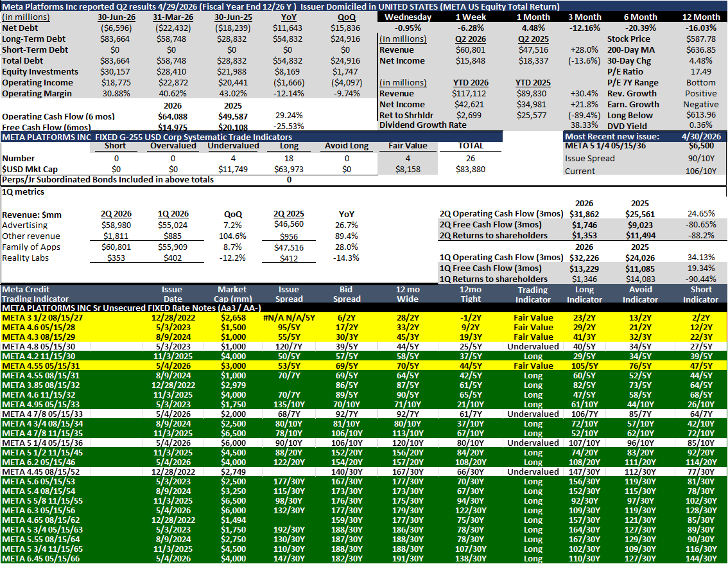The height and width of the screenshot is (564, 728).
Task: Select the META 5 1/4 05/15/36 row
Action: point(363,443)
